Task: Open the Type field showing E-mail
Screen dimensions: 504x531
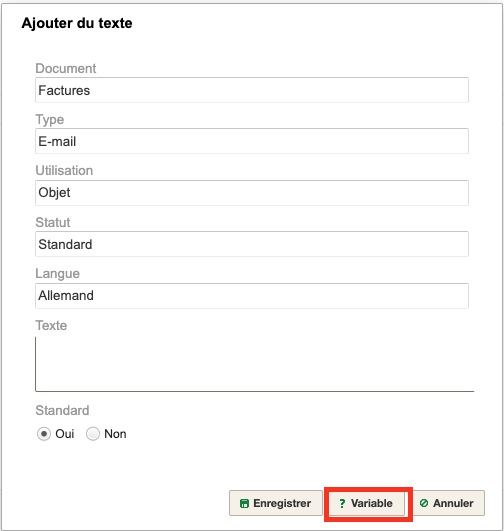Action: pos(252,141)
